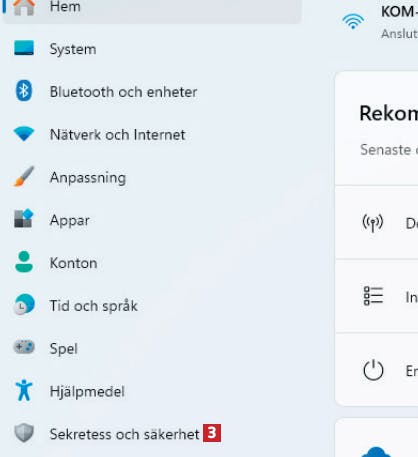
Task: Select the Tid och språk clock-globe icon
Action: [24, 304]
